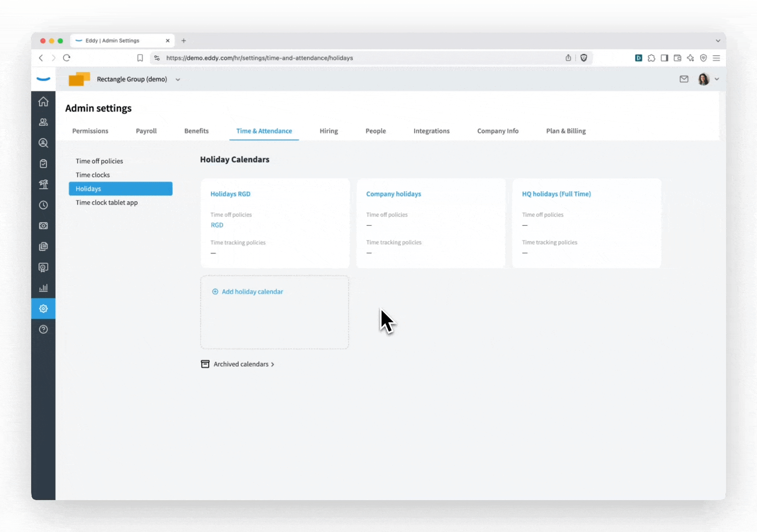Switch to the Benefits tab
This screenshot has height=532, width=757.
tap(197, 131)
